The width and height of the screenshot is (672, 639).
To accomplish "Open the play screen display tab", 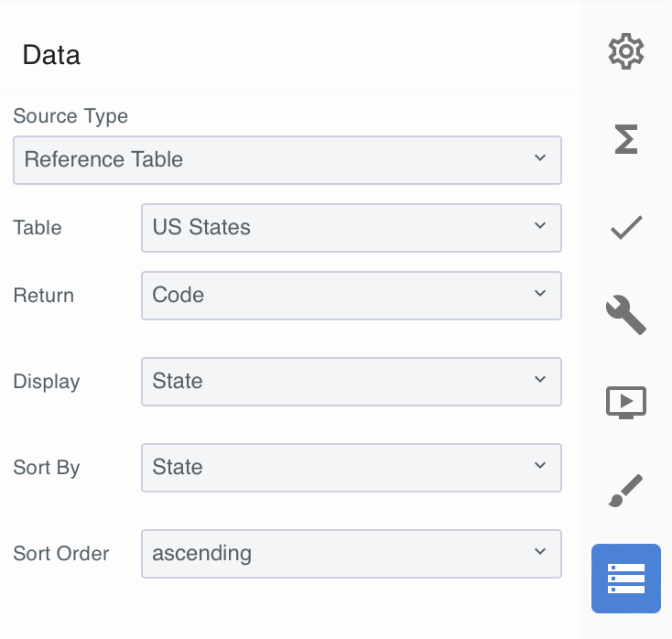I will [626, 402].
